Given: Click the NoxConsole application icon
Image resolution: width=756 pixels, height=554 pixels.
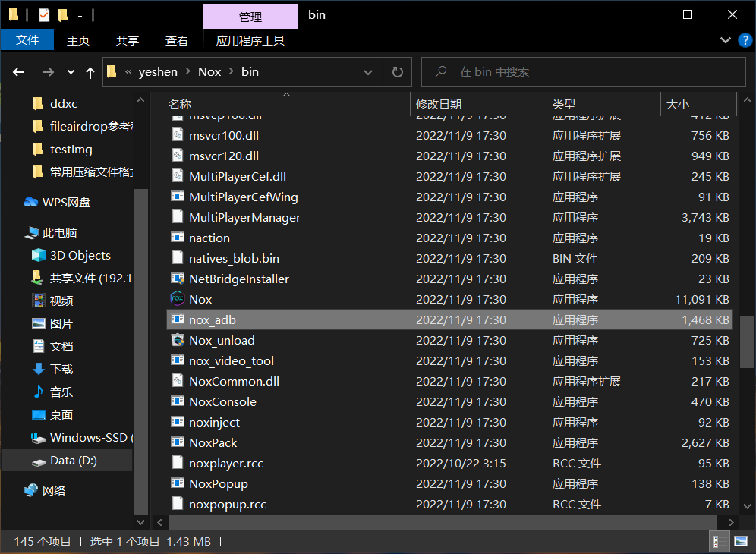Looking at the screenshot, I should (178, 401).
